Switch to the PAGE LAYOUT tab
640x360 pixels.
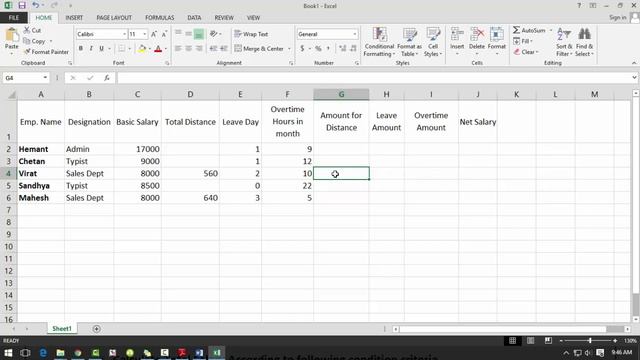pos(114,18)
